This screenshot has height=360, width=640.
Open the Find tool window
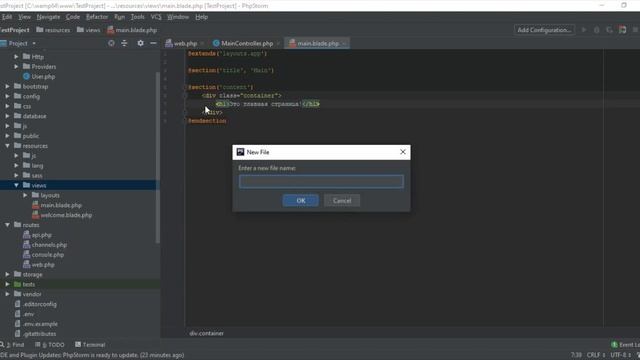[x=13, y=344]
